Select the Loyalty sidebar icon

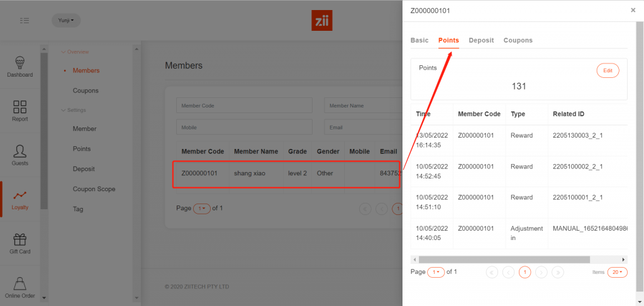(20, 199)
